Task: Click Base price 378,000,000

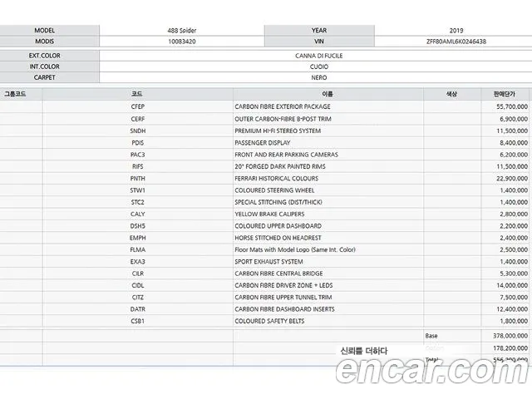Action: click(x=510, y=336)
